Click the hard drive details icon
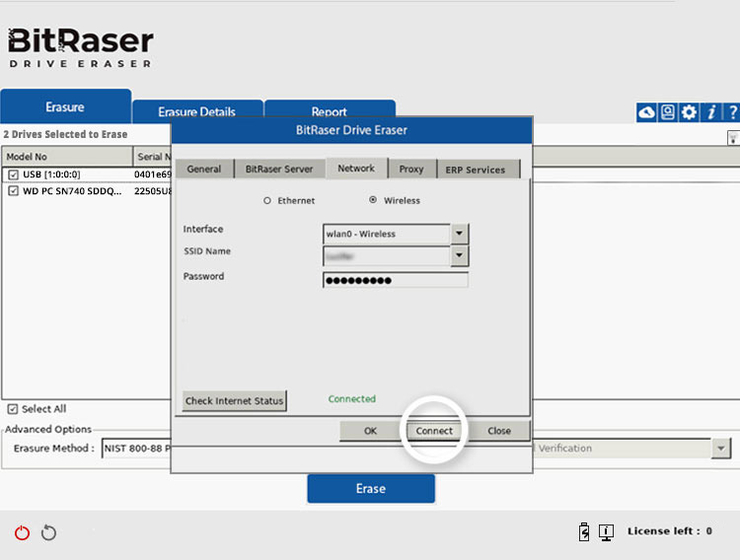Viewport: 740px width, 560px height. click(x=668, y=112)
